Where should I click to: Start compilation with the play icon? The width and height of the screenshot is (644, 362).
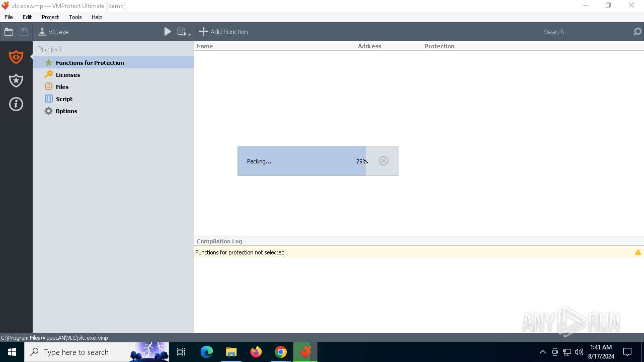click(168, 32)
